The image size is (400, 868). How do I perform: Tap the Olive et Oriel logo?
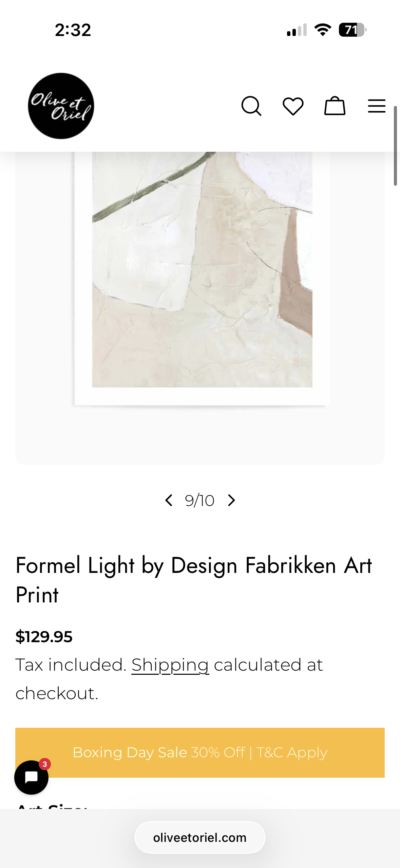[x=61, y=106]
